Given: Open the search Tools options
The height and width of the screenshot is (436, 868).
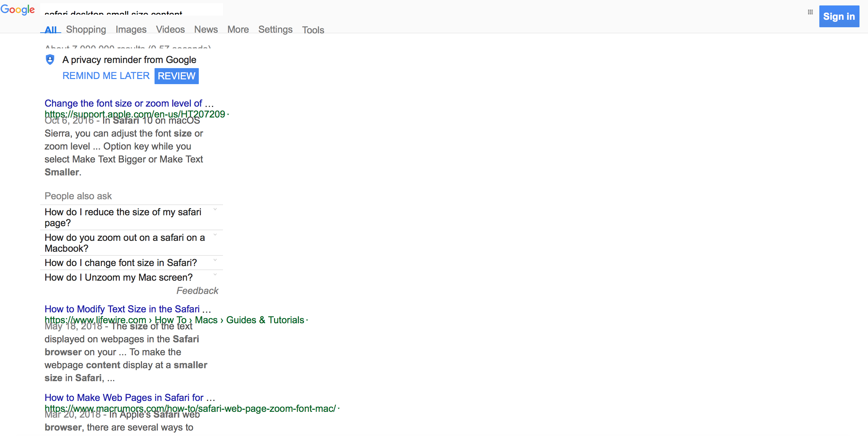Looking at the screenshot, I should point(313,30).
